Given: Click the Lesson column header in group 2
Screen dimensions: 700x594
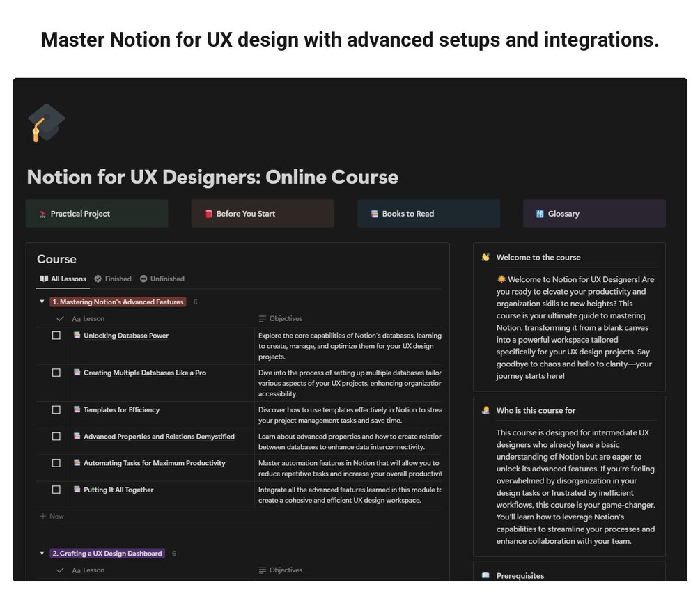Looking at the screenshot, I should 88,570.
